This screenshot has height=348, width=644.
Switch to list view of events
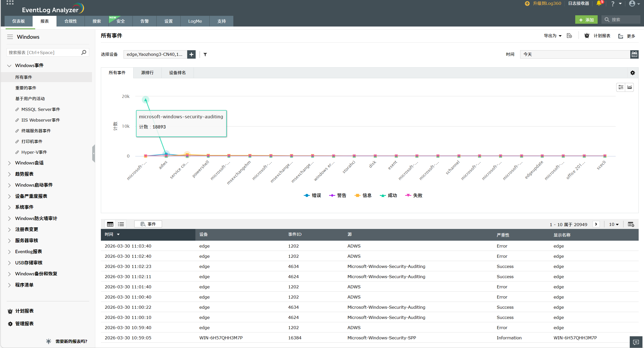pyautogui.click(x=121, y=224)
